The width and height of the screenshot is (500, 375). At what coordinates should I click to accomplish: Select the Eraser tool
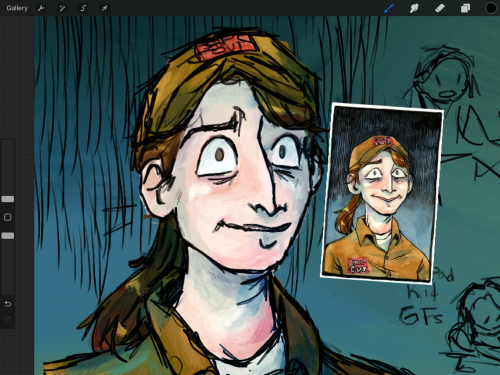click(440, 8)
